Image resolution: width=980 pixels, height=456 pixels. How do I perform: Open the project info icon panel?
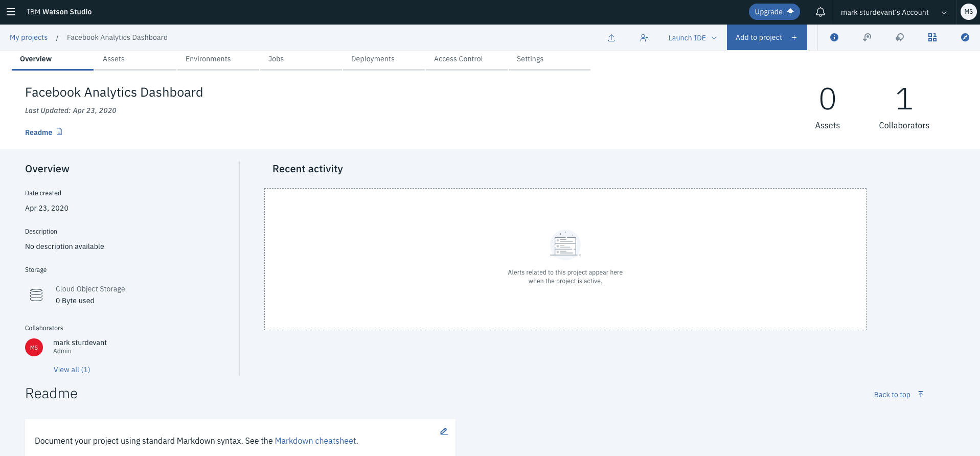pyautogui.click(x=834, y=37)
